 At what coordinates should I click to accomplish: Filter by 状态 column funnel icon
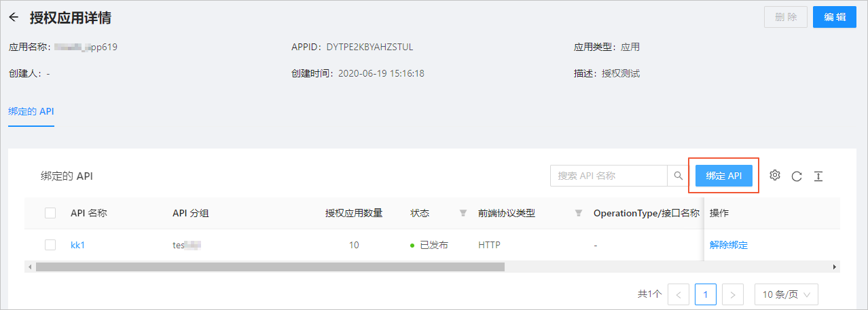click(x=463, y=213)
